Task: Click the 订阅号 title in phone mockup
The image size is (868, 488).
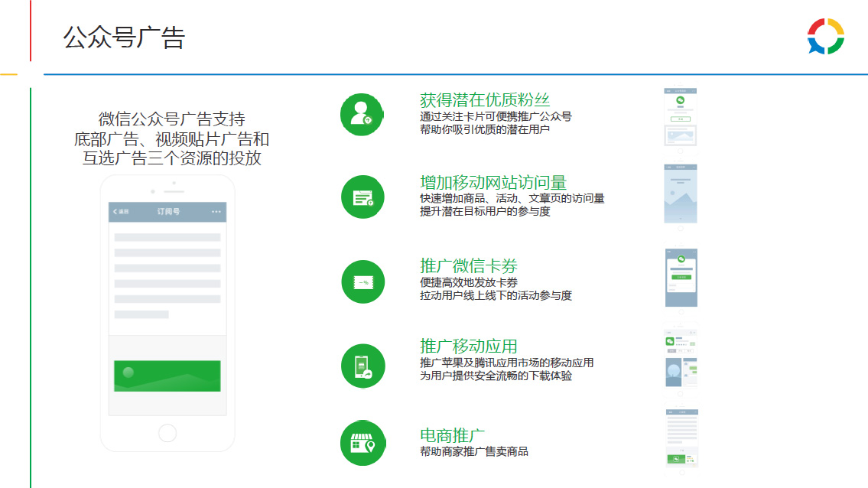Action: [x=168, y=212]
